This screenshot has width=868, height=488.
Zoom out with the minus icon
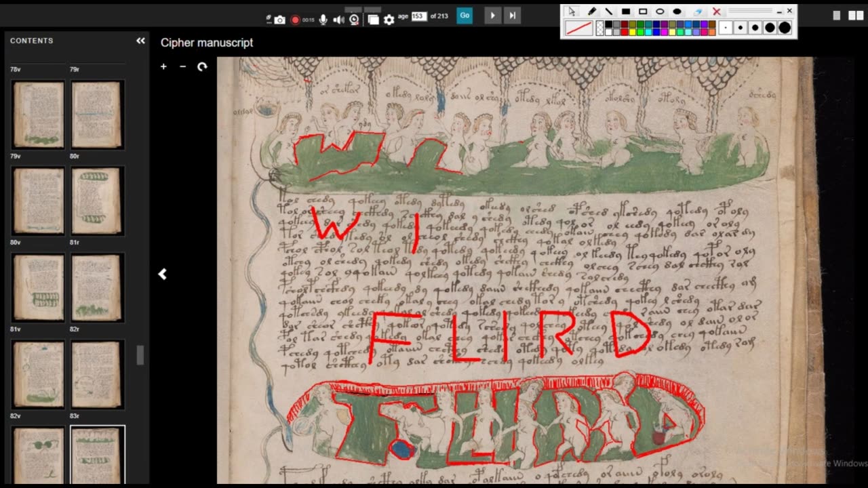coord(182,66)
